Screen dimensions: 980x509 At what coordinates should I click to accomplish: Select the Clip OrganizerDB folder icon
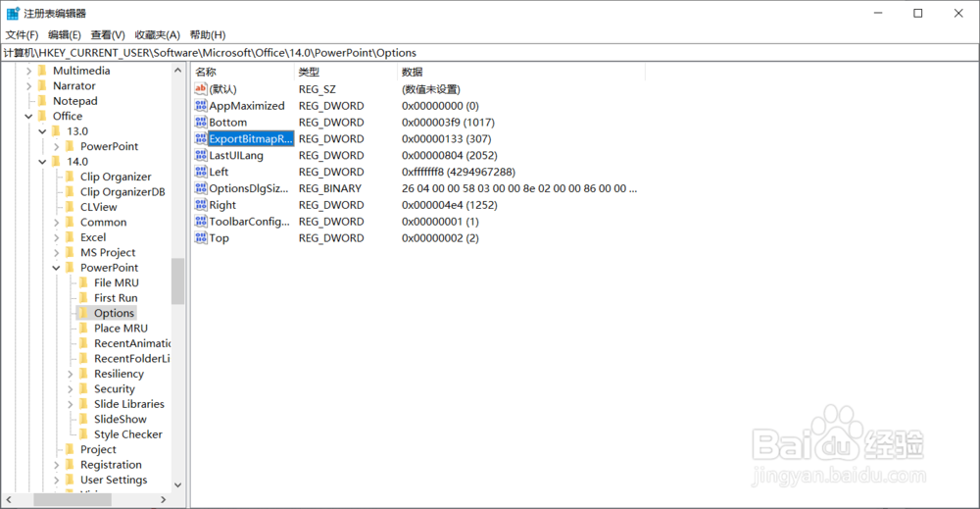coord(70,192)
